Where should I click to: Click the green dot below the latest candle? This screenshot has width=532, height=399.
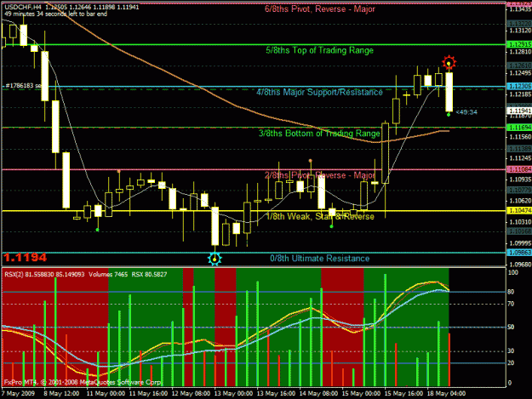(x=449, y=115)
